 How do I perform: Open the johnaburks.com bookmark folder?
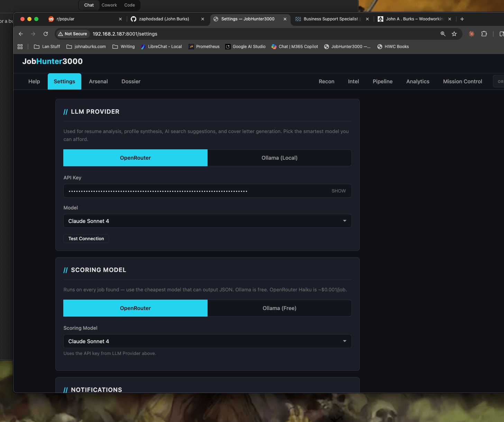tap(86, 47)
